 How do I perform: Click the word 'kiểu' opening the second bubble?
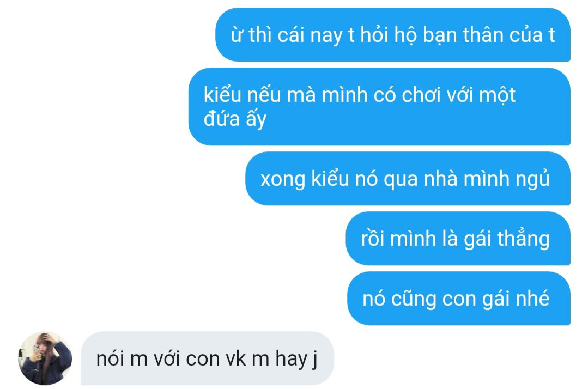click(x=222, y=94)
